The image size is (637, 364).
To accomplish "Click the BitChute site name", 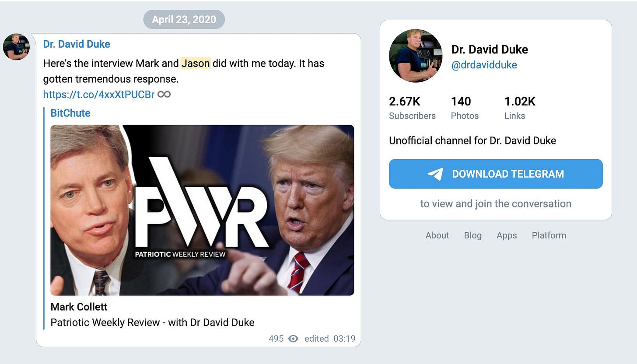I will 70,113.
